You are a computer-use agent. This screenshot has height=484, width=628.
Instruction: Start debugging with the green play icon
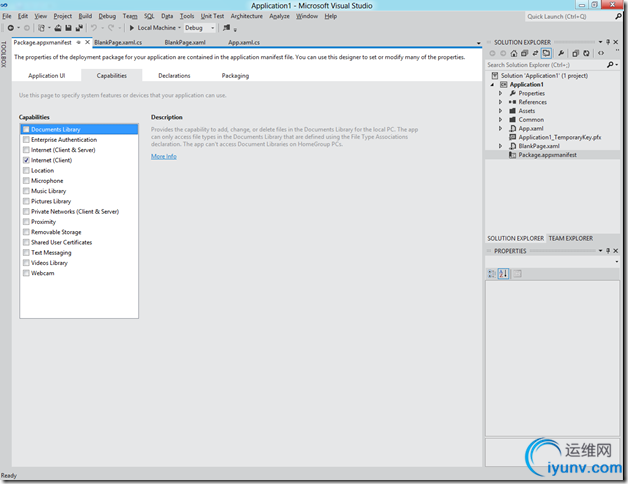[x=132, y=28]
